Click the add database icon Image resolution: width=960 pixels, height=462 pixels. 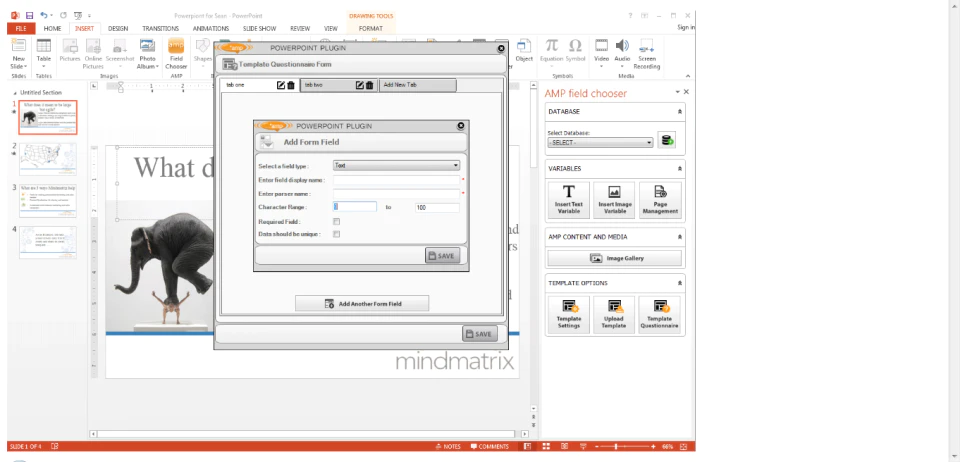pyautogui.click(x=666, y=140)
